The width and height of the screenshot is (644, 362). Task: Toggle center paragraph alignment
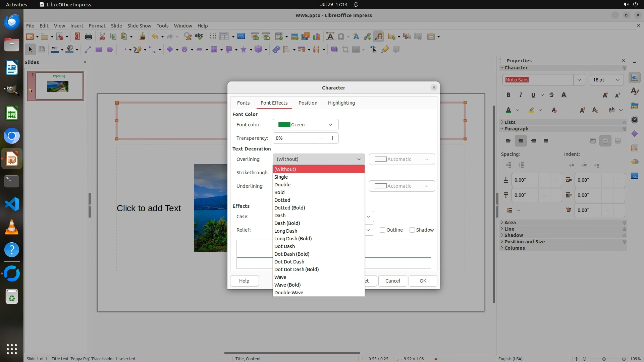pyautogui.click(x=521, y=141)
